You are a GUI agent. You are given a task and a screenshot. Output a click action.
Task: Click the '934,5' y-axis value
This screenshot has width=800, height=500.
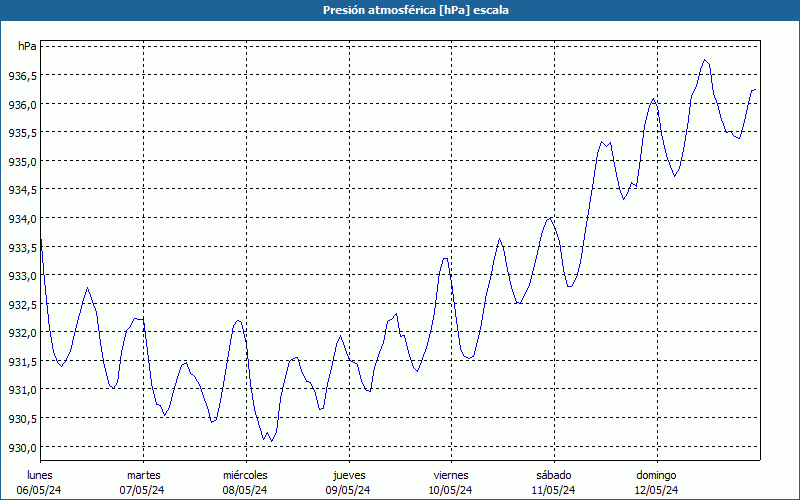[22, 190]
